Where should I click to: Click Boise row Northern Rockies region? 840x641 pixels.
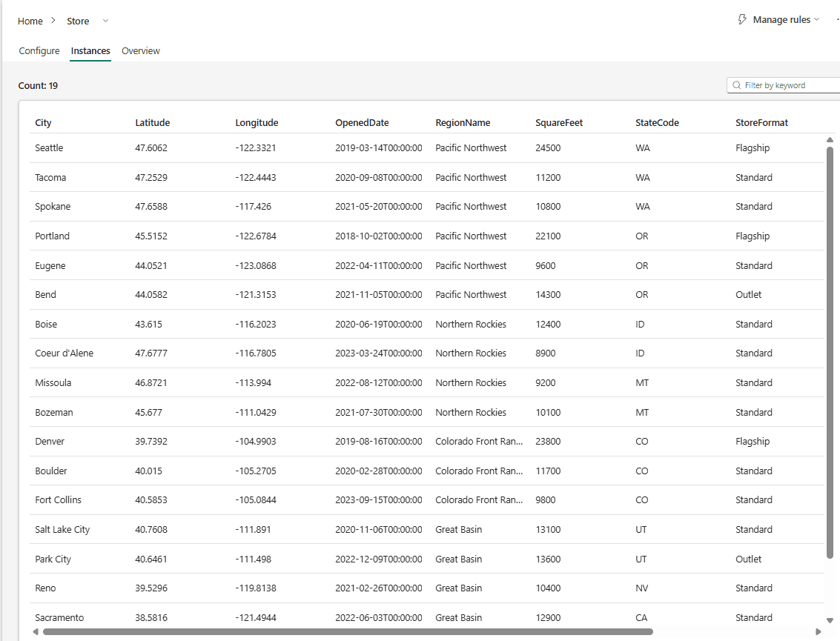pos(471,324)
